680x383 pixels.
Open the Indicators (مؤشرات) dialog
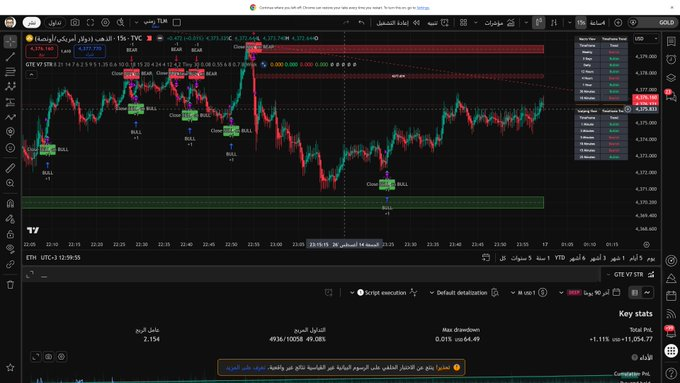pyautogui.click(x=499, y=23)
